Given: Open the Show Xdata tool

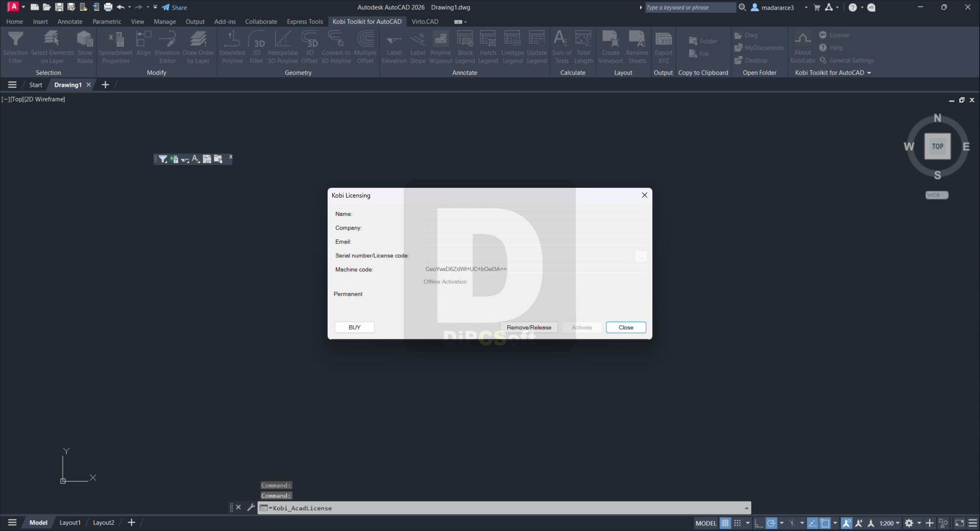Looking at the screenshot, I should 85,47.
